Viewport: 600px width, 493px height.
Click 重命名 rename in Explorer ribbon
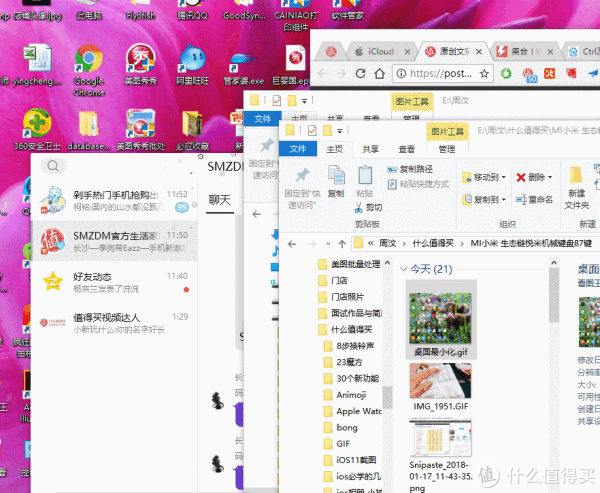[534, 199]
